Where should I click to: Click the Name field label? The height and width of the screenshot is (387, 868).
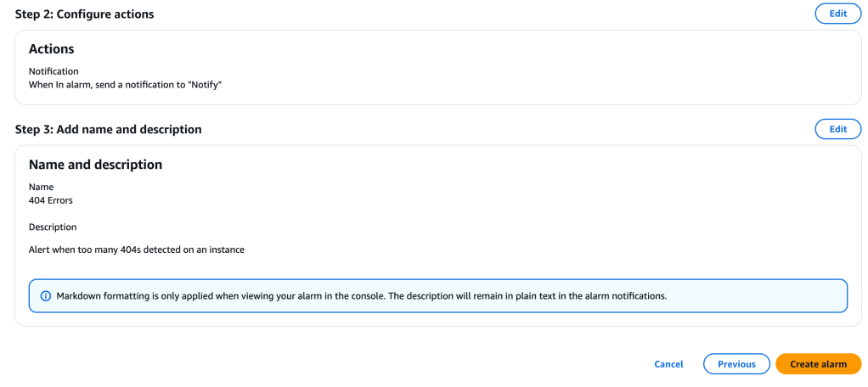click(x=41, y=187)
